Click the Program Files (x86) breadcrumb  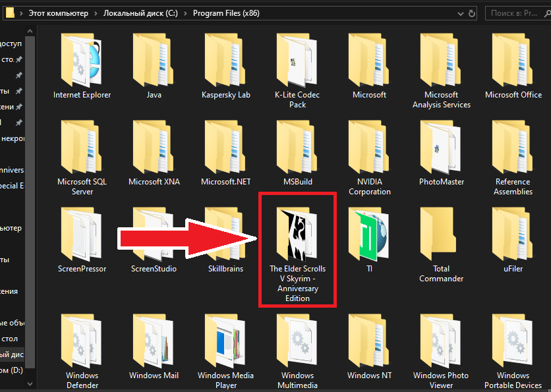[226, 13]
